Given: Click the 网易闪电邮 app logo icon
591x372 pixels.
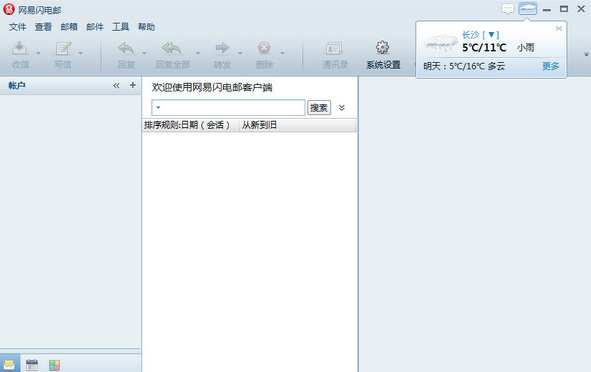Looking at the screenshot, I should 9,9.
